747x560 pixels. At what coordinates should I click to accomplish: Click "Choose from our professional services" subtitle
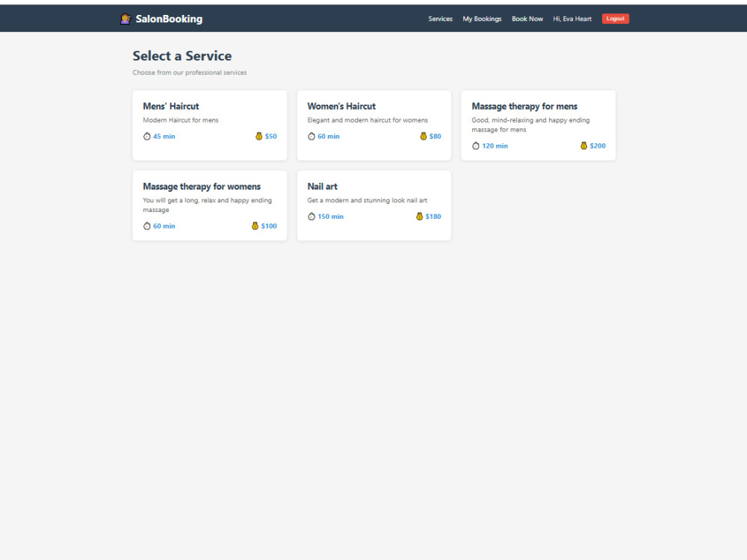coord(190,72)
